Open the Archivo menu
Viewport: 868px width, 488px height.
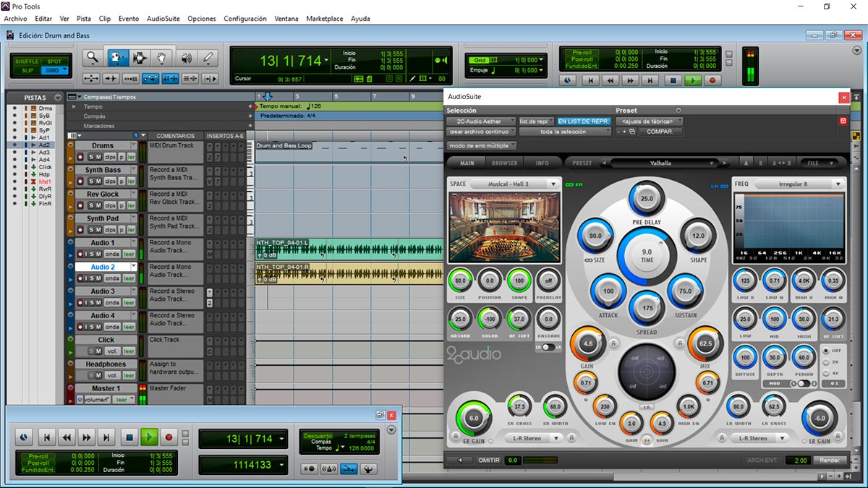[15, 19]
